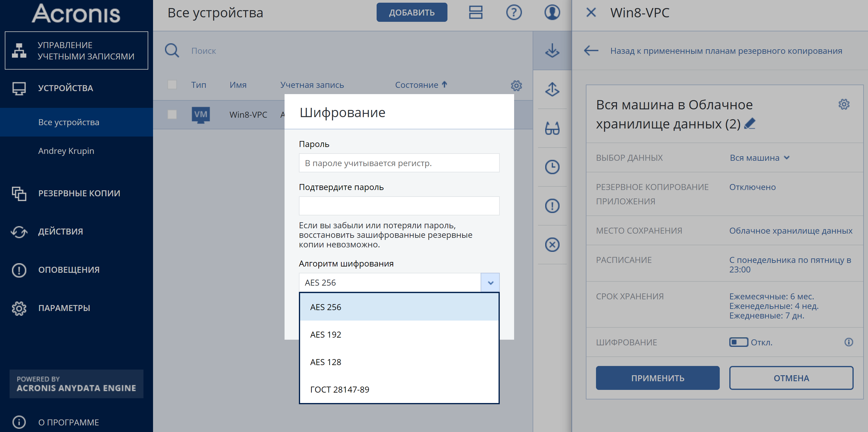Click the 'ПРИМЕНИТЬ' button
This screenshot has width=868, height=432.
[657, 378]
